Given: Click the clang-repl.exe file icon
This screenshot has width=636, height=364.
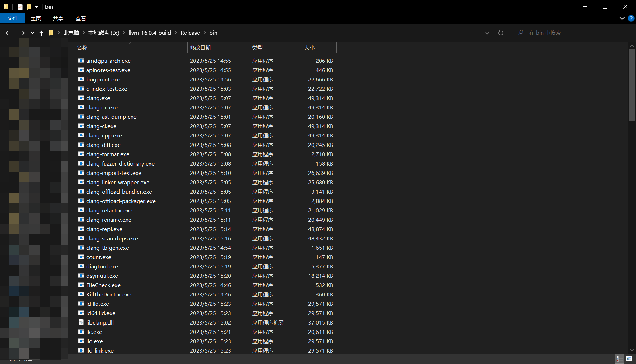Looking at the screenshot, I should (81, 229).
